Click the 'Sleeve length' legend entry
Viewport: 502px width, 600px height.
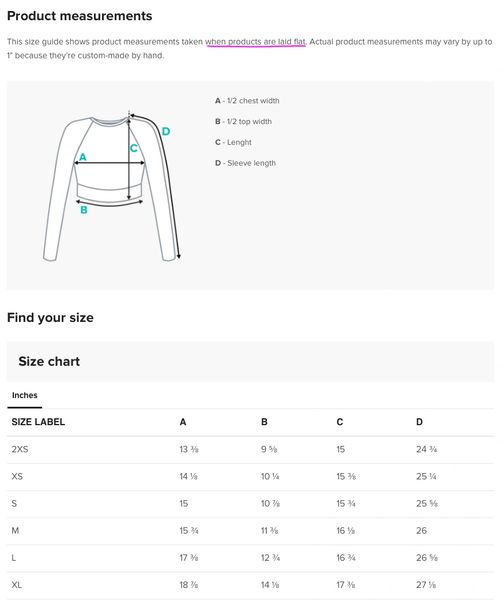245,163
